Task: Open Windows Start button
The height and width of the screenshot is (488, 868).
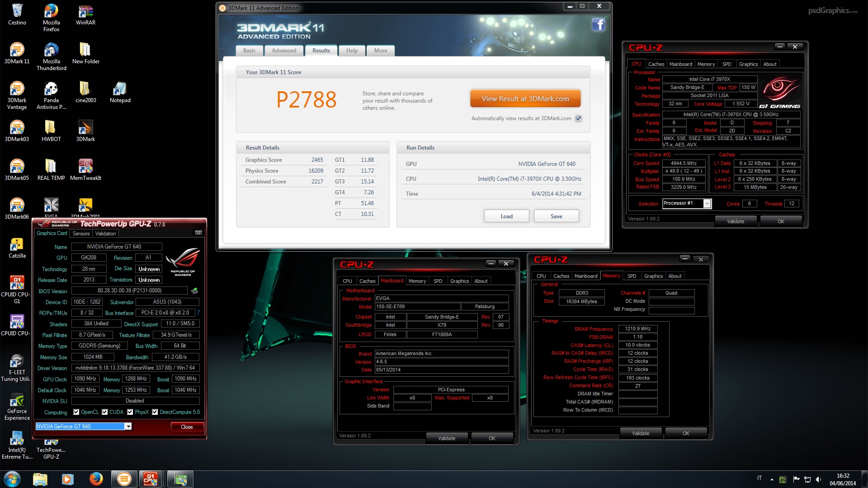Action: tap(12, 479)
